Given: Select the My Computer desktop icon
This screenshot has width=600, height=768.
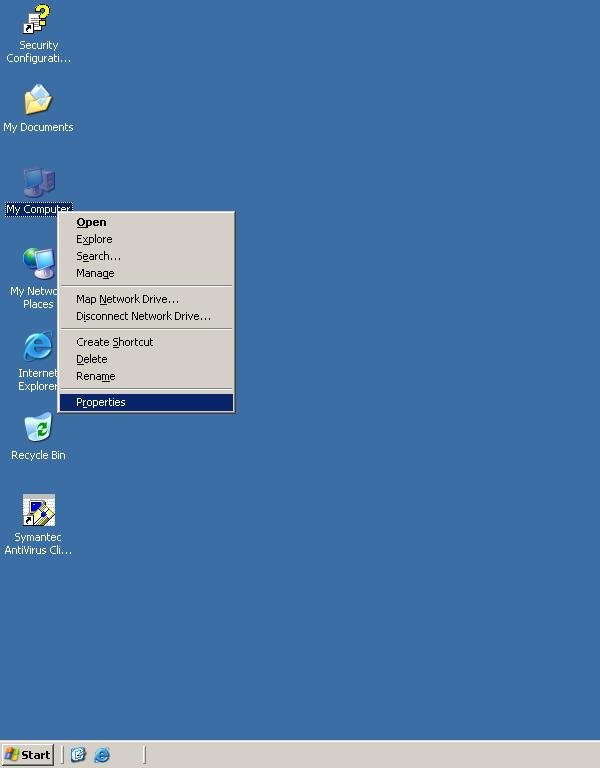Looking at the screenshot, I should click(39, 182).
